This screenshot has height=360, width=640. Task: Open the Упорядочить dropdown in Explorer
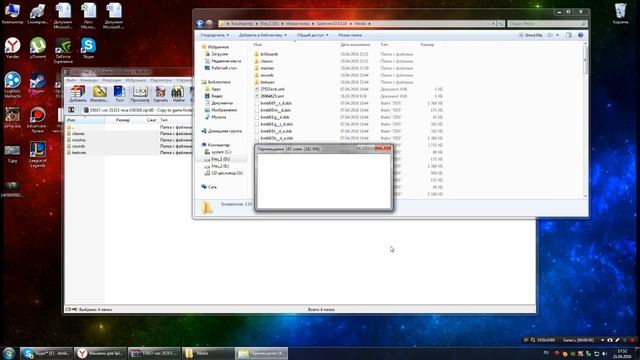(x=215, y=35)
